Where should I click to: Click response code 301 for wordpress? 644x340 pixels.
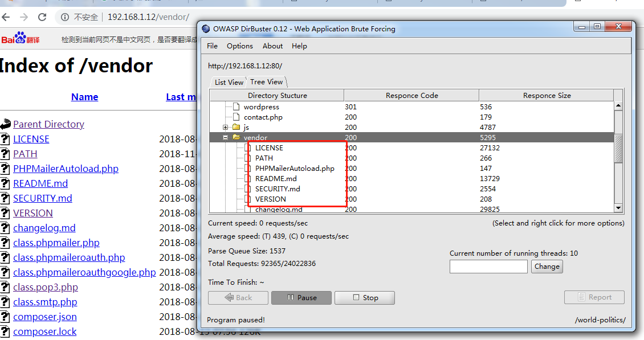coord(350,106)
